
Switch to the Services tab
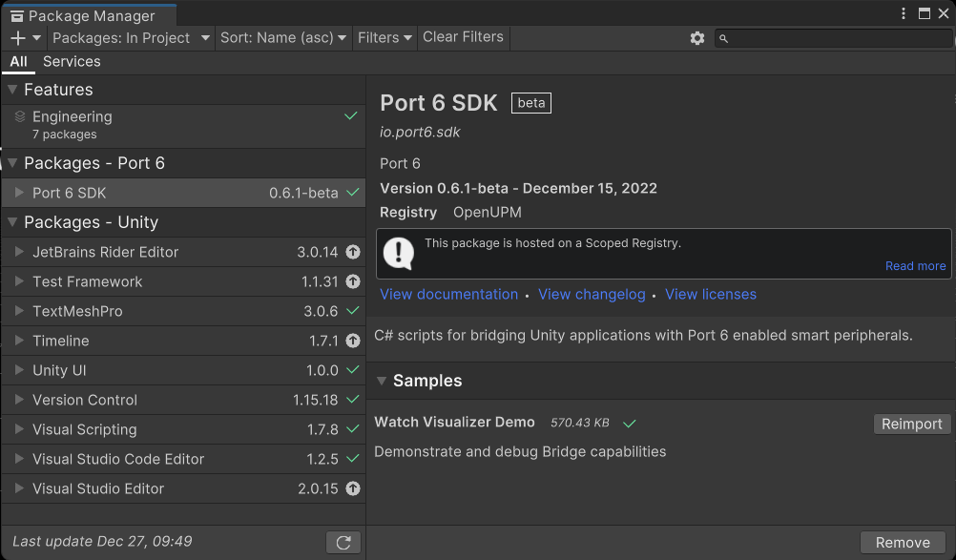click(x=72, y=62)
